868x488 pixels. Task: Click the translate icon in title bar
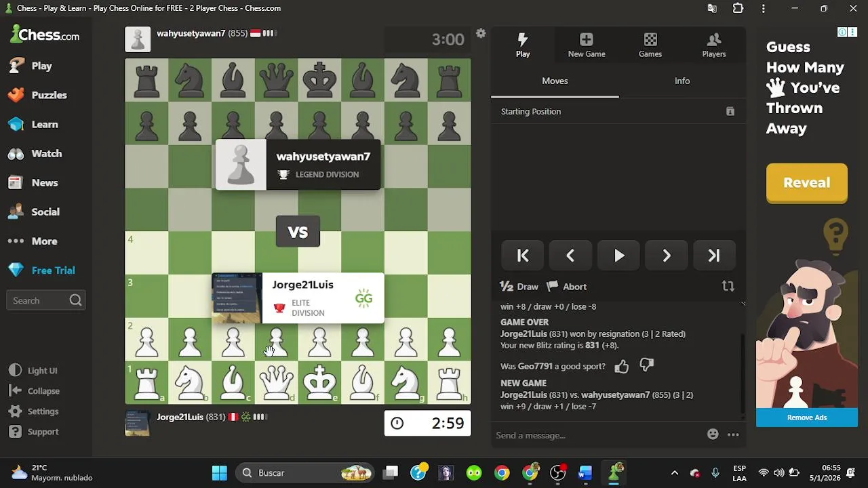pyautogui.click(x=712, y=8)
